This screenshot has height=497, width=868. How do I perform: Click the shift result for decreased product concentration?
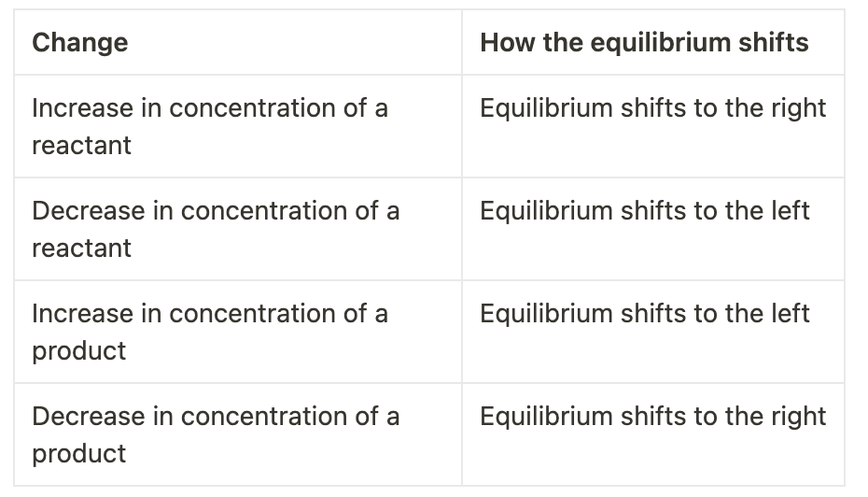652,417
